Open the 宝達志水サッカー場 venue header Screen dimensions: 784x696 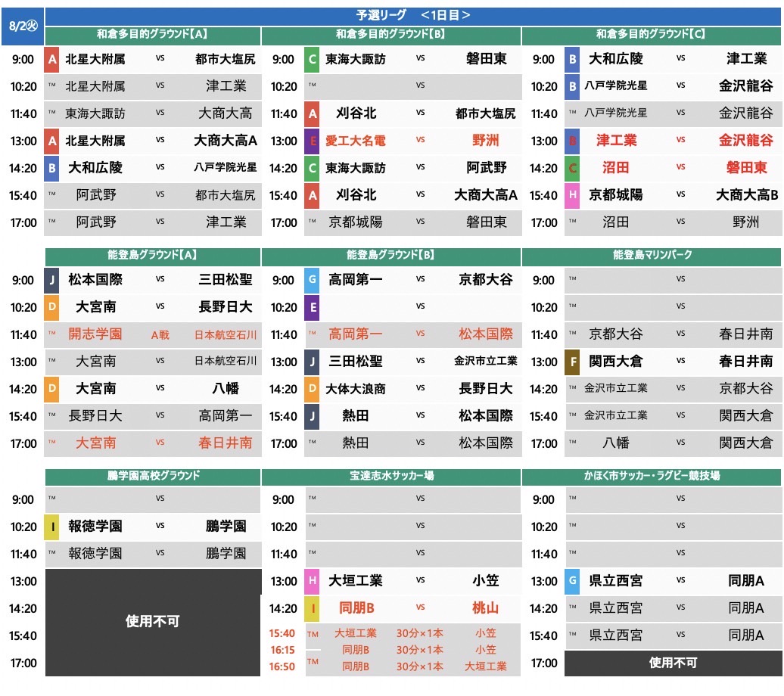coord(391,476)
